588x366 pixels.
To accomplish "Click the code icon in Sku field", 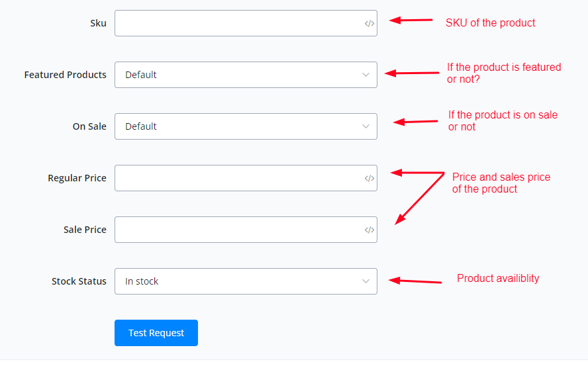I will tap(369, 23).
